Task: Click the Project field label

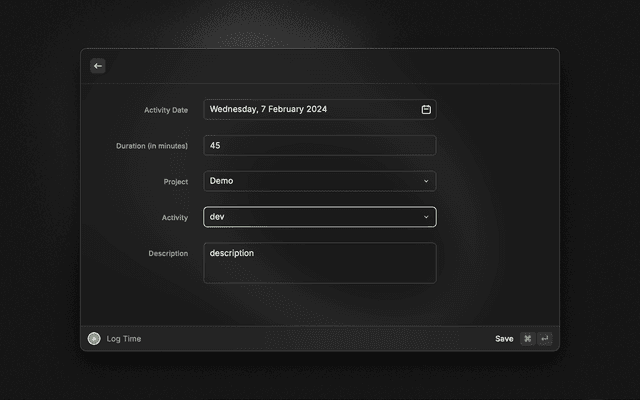Action: (x=175, y=182)
